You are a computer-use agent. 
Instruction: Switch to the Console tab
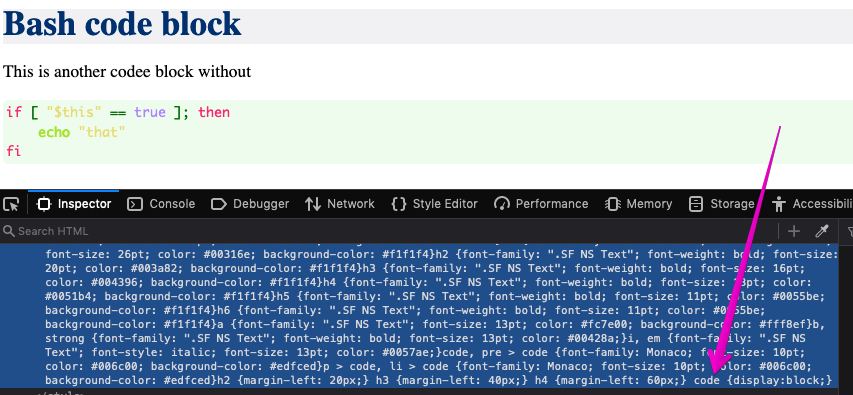click(160, 204)
